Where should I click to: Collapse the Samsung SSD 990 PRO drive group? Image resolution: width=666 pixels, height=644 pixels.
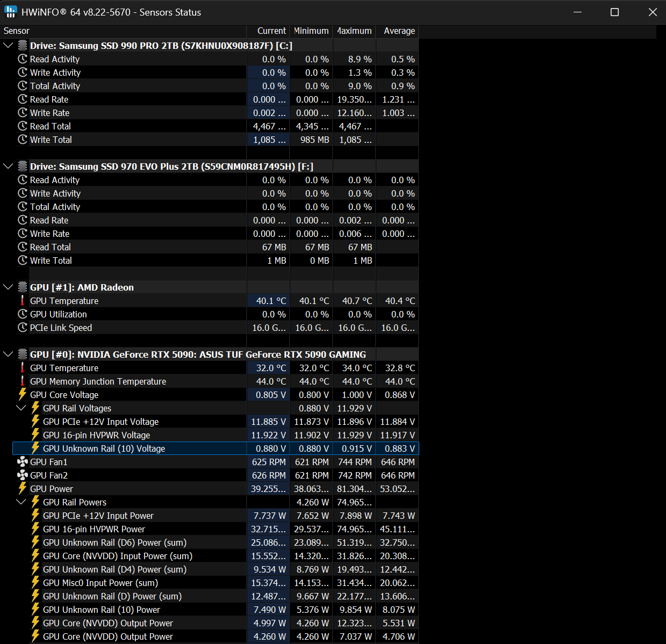coord(8,46)
